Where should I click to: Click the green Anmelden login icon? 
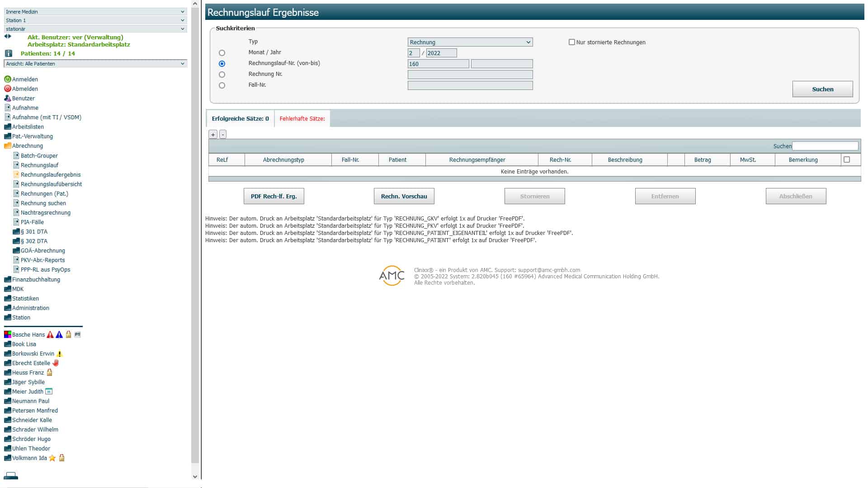pyautogui.click(x=8, y=79)
